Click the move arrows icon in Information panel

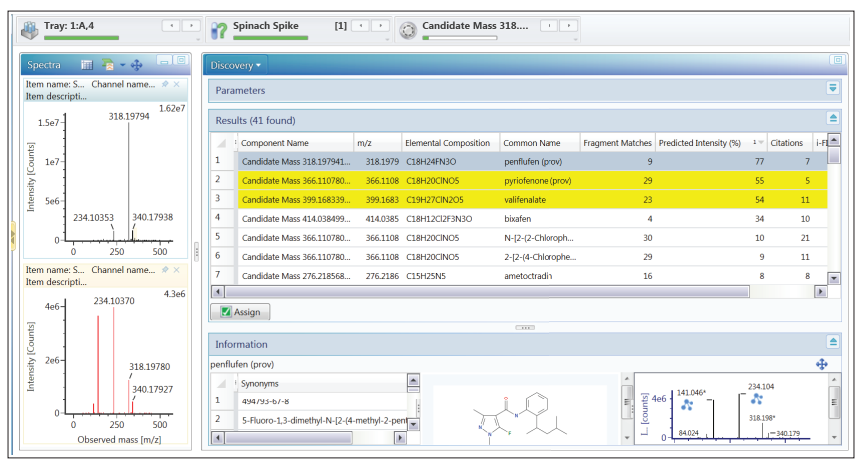(x=822, y=364)
